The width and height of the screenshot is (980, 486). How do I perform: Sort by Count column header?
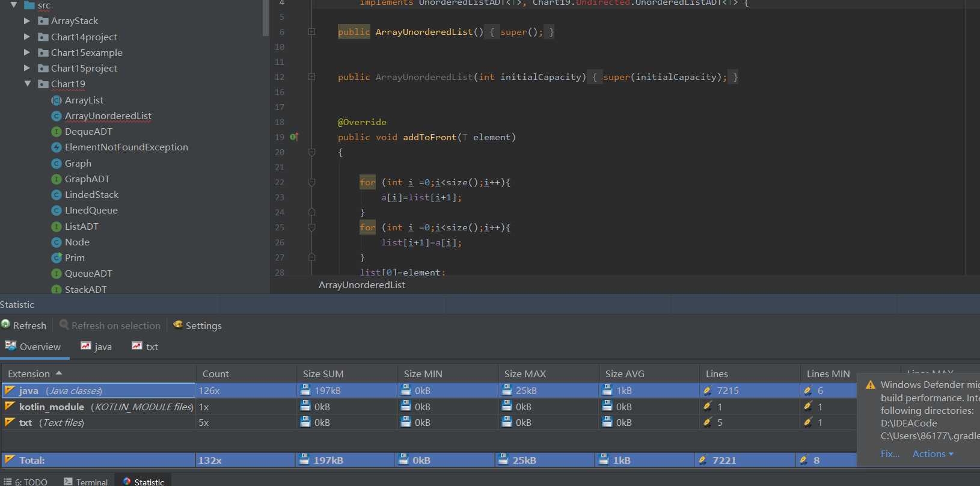pos(247,374)
